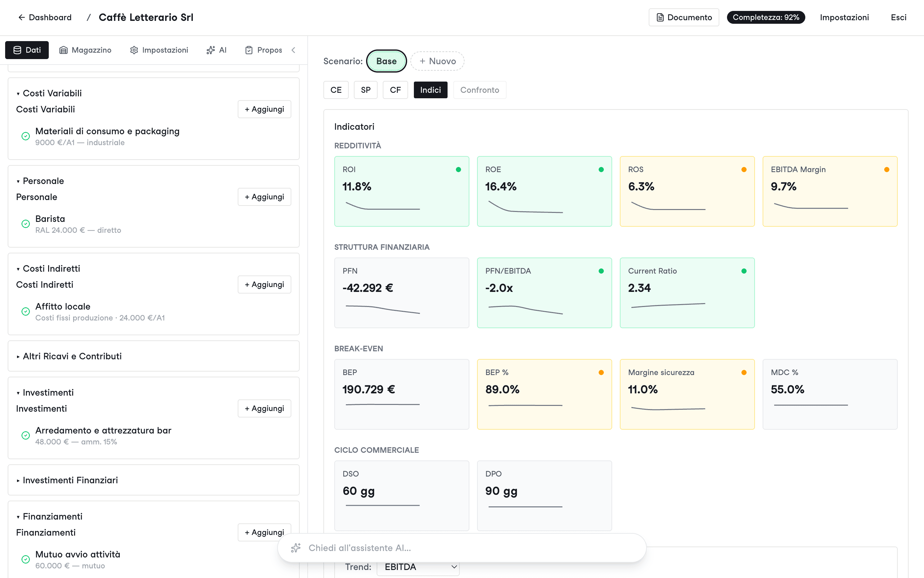This screenshot has height=578, width=924.
Task: Click Aggiungi in Costi Variabili
Action: [x=264, y=109]
